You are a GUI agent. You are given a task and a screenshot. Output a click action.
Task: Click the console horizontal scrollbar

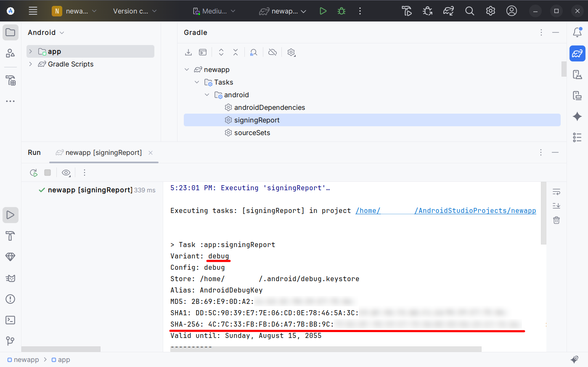326,349
